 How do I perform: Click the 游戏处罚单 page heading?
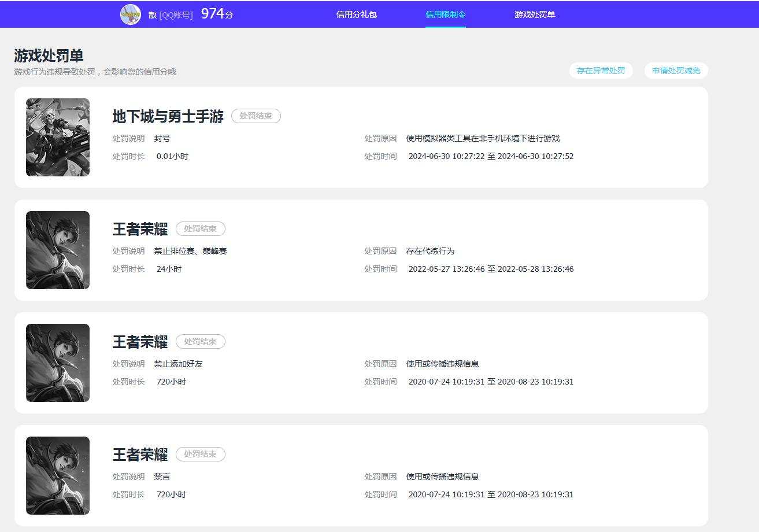pyautogui.click(x=49, y=56)
